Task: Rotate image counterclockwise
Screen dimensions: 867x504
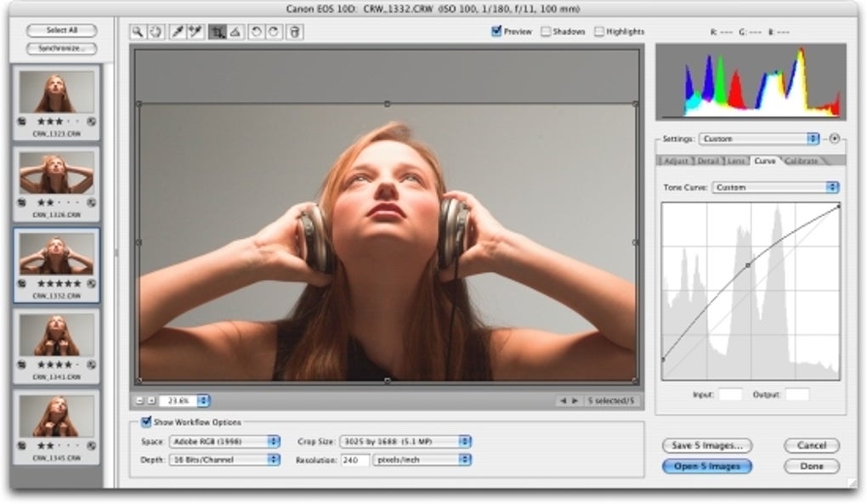Action: point(256,31)
